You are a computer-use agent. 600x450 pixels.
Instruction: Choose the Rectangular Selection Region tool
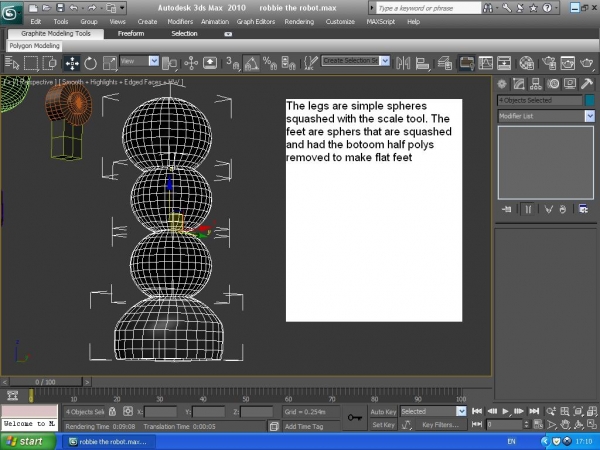tap(31, 63)
